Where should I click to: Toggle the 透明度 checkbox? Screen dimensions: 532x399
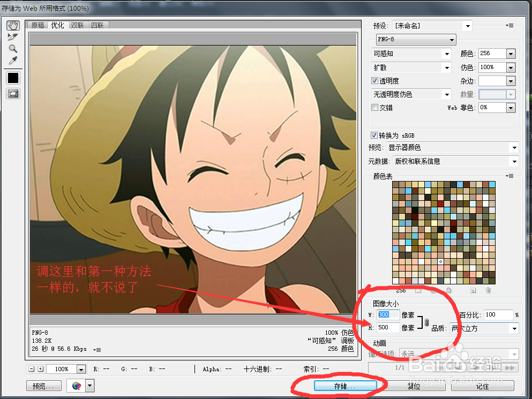click(x=374, y=81)
